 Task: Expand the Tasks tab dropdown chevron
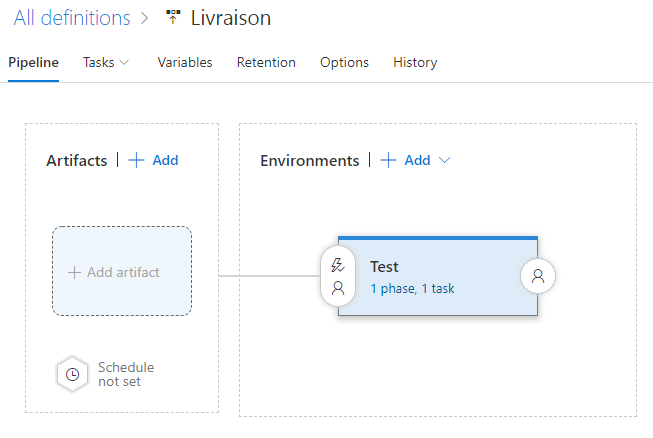(124, 62)
